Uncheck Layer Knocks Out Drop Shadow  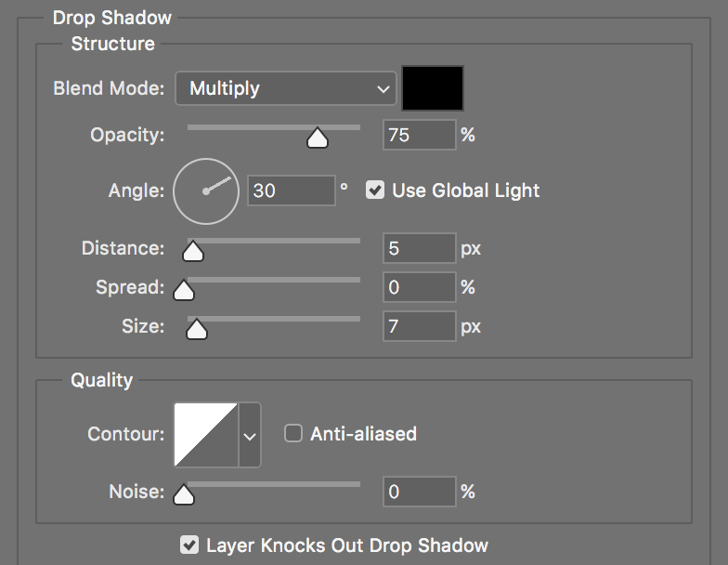189,545
